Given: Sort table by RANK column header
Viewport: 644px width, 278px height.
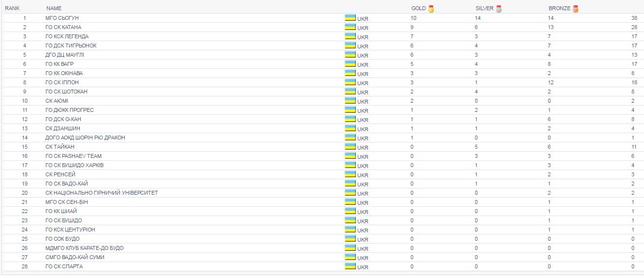Looking at the screenshot, I should pyautogui.click(x=12, y=9).
